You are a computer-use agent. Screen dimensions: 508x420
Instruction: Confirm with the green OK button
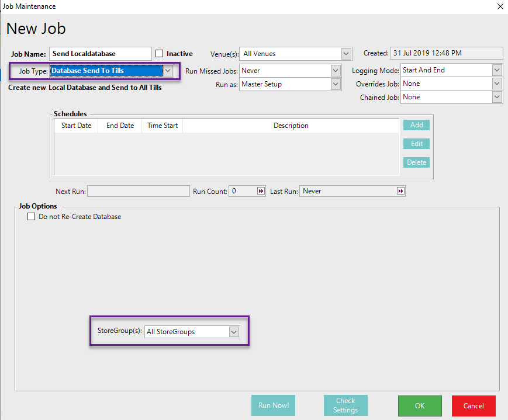(420, 405)
